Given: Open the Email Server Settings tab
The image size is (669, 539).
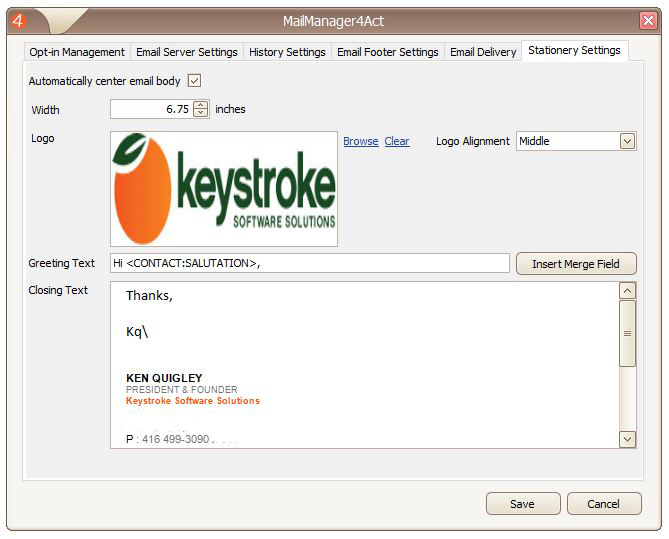Looking at the screenshot, I should 187,52.
